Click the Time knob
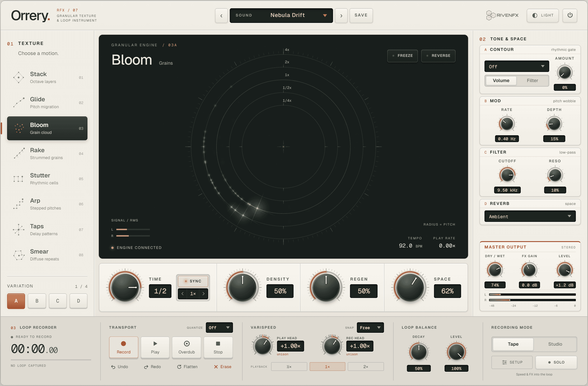Viewport: 588px width, 386px height. point(125,287)
